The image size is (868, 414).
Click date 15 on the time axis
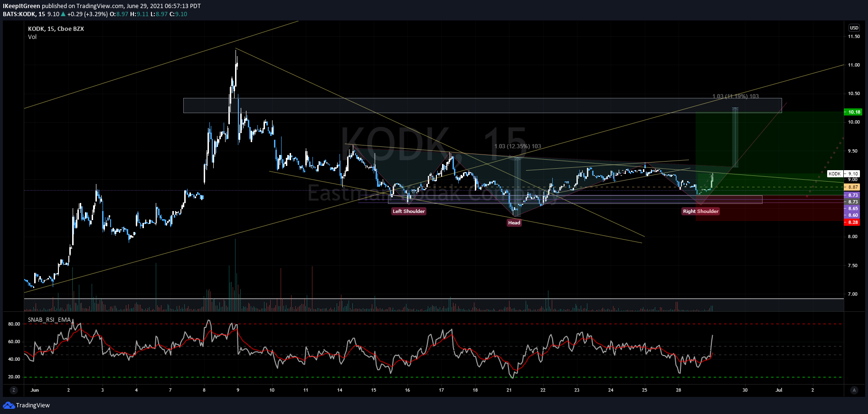(374, 390)
